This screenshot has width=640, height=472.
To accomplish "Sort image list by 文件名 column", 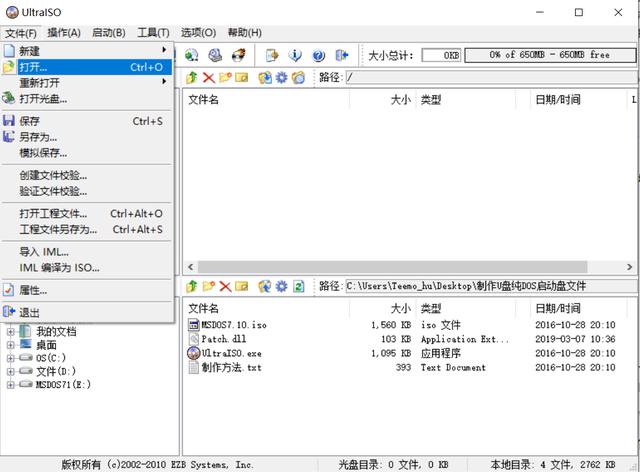I will (266, 100).
